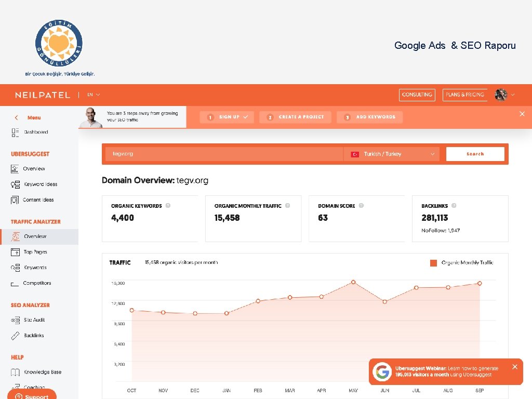Viewport: 532px width, 399px height.
Task: Click help icon next to Domain Score
Action: point(362,206)
